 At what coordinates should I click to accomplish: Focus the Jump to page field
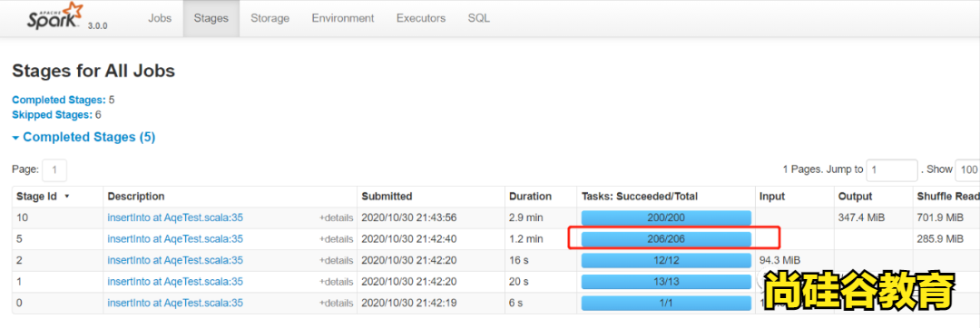(x=892, y=169)
